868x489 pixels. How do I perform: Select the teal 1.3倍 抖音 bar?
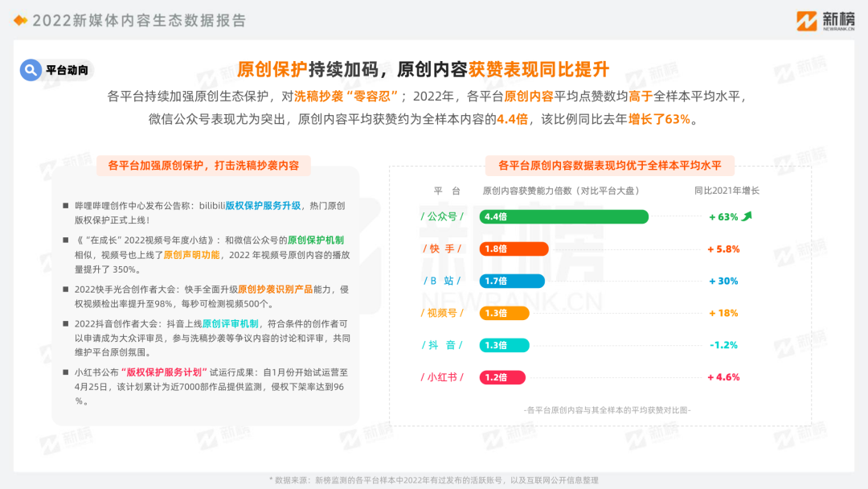coord(504,345)
